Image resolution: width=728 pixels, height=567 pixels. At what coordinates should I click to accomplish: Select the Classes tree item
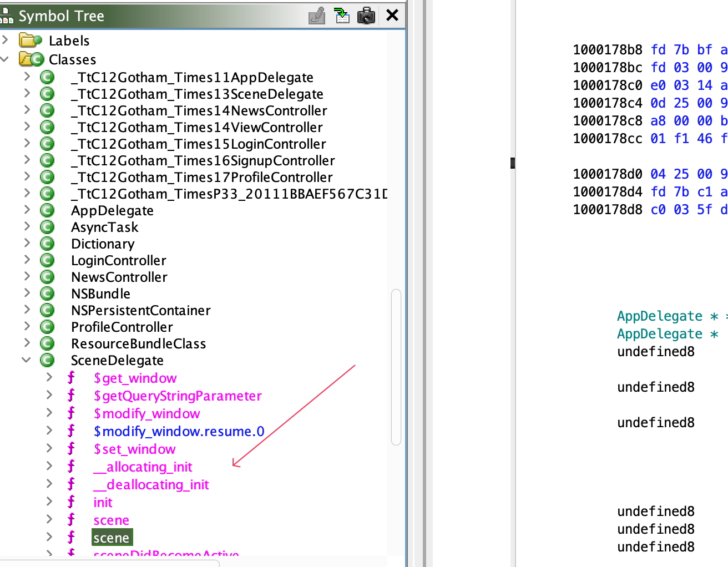pos(72,59)
